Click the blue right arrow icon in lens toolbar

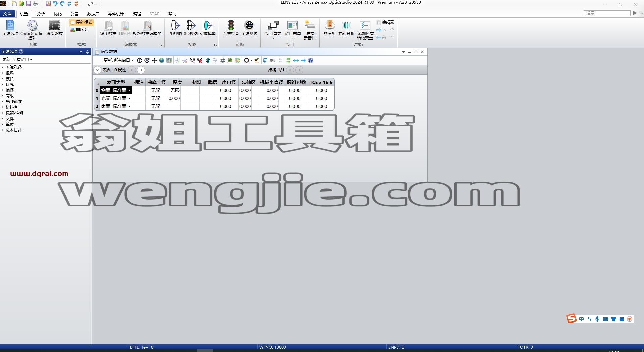[x=303, y=60]
